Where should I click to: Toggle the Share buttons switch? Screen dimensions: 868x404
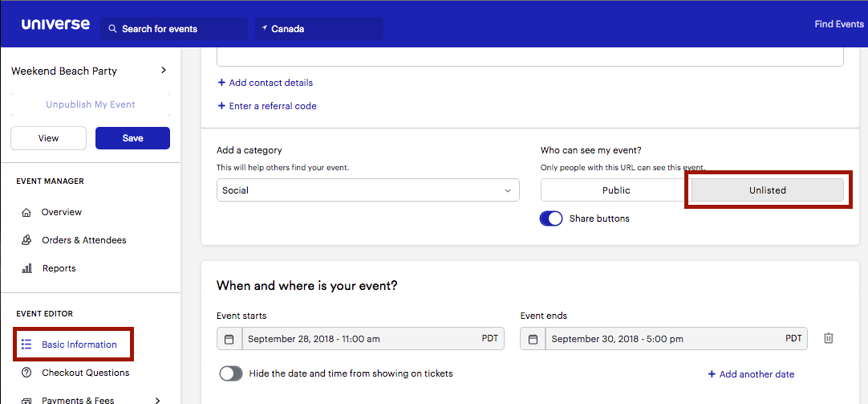[x=551, y=218]
